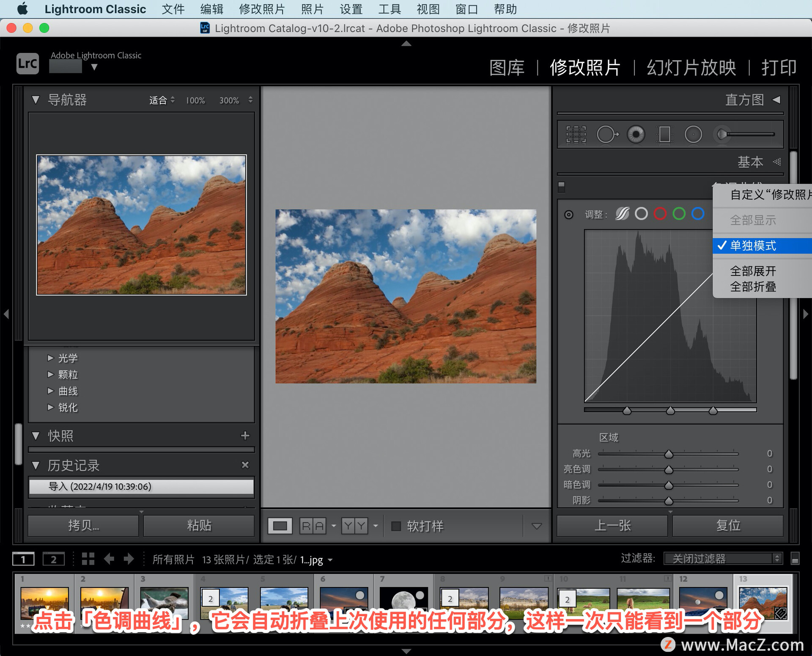
Task: Choose 全部折叠 from the context menu
Action: pos(753,287)
